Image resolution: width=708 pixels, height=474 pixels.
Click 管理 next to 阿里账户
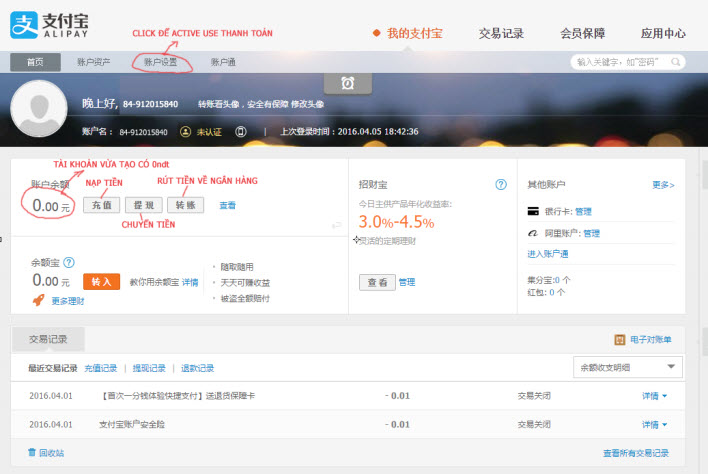592,233
